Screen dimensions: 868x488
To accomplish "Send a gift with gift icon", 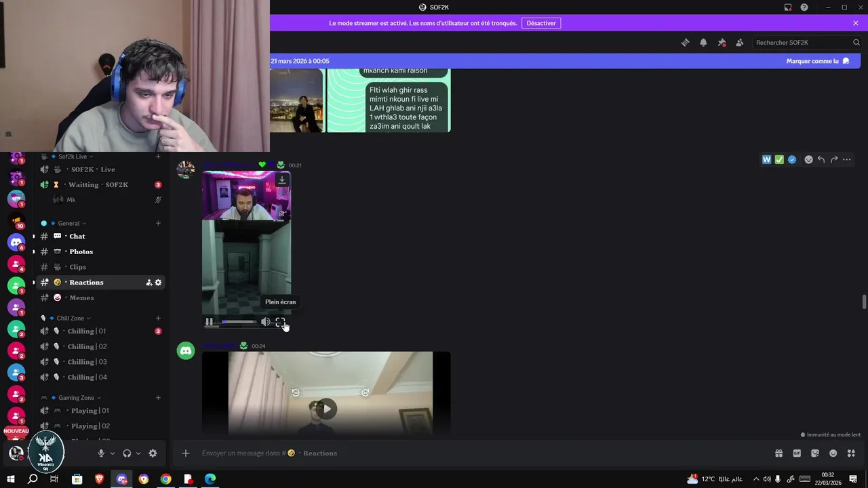I will (779, 453).
